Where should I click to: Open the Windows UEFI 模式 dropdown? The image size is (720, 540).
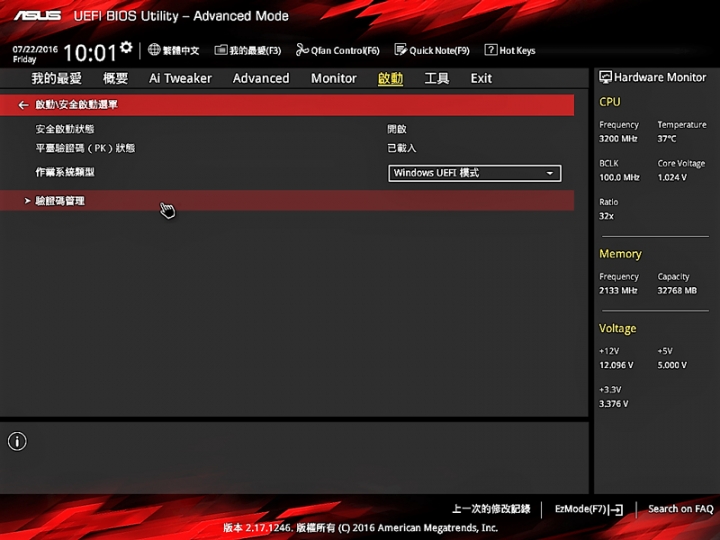tap(474, 173)
